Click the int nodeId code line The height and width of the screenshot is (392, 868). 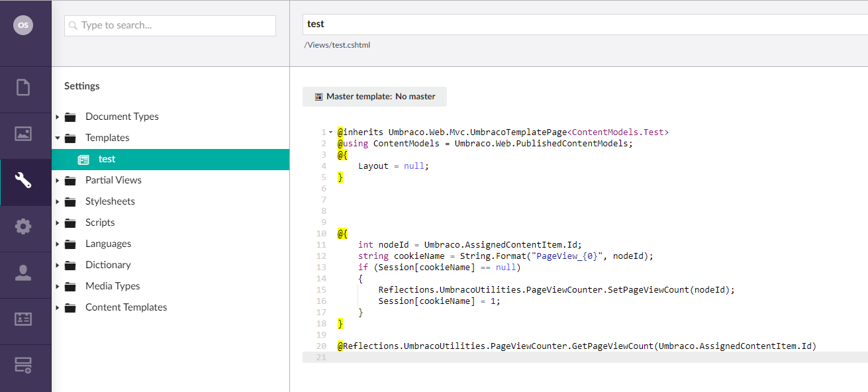click(470, 245)
